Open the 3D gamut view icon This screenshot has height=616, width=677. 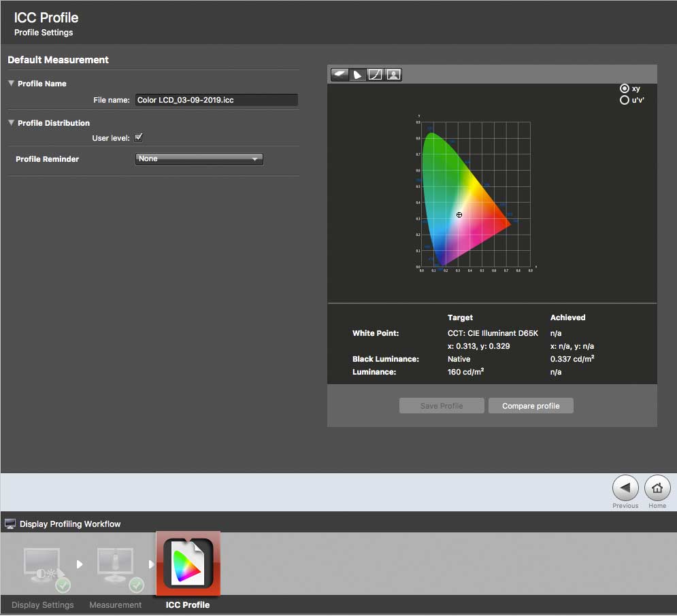(340, 75)
